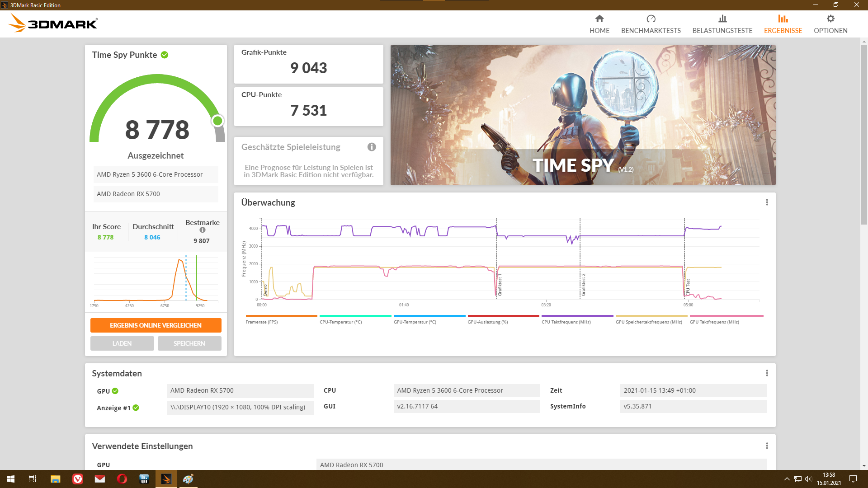Open Systemdaten three-dot menu
This screenshot has height=488, width=868.
pyautogui.click(x=767, y=373)
